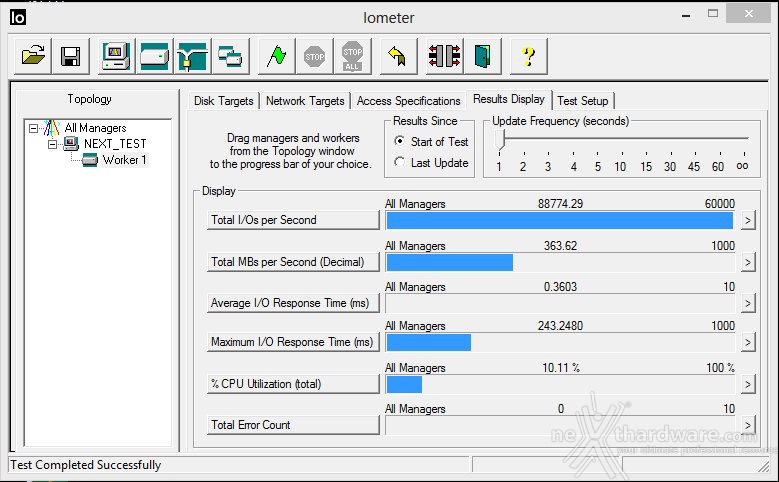Duplicate the selected worker
779x482 pixels.
[x=230, y=56]
